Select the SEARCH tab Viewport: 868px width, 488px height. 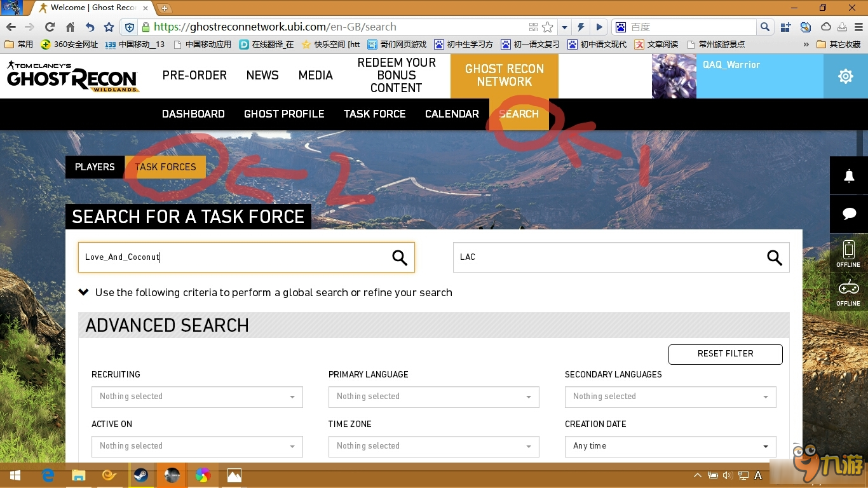point(519,114)
